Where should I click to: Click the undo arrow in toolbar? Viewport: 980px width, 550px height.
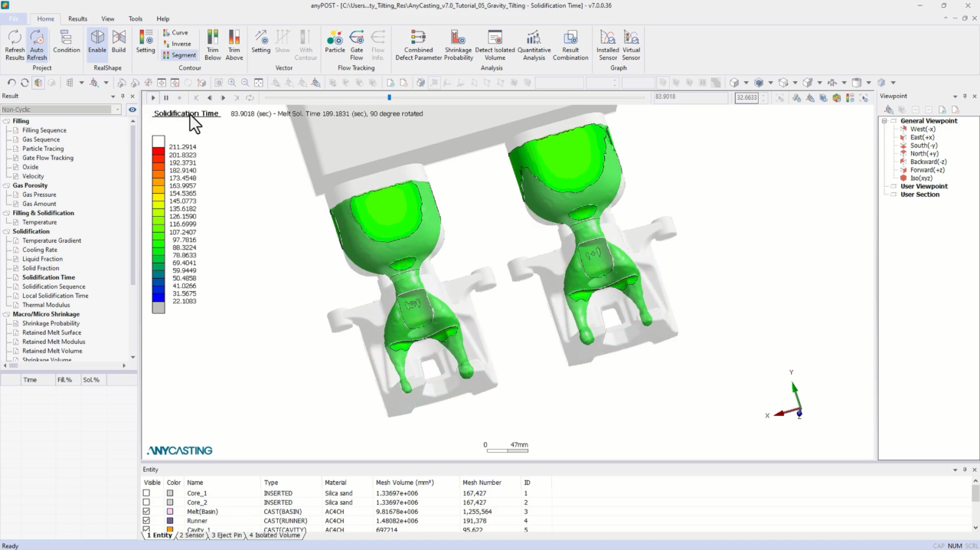(x=11, y=83)
